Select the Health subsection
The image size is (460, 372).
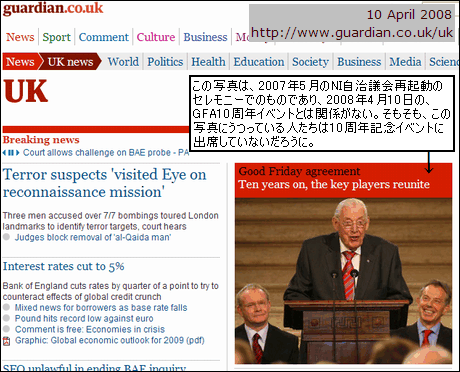208,62
